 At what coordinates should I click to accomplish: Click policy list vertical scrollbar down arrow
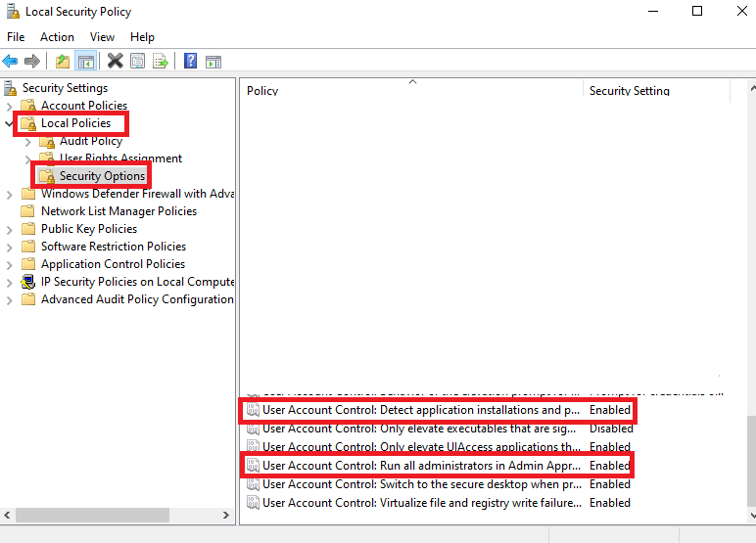click(x=752, y=516)
